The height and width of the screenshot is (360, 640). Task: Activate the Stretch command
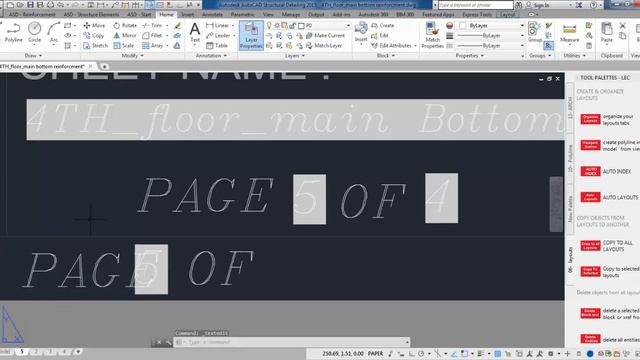(x=96, y=46)
